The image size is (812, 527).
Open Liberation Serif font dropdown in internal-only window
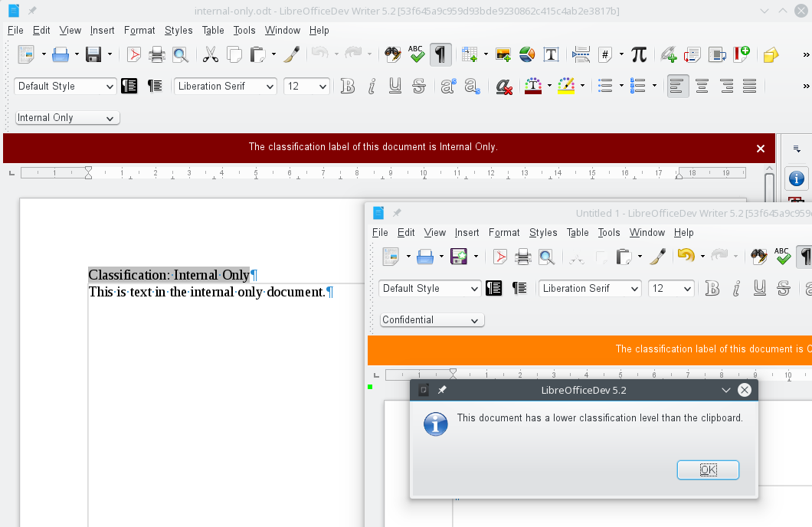click(270, 87)
